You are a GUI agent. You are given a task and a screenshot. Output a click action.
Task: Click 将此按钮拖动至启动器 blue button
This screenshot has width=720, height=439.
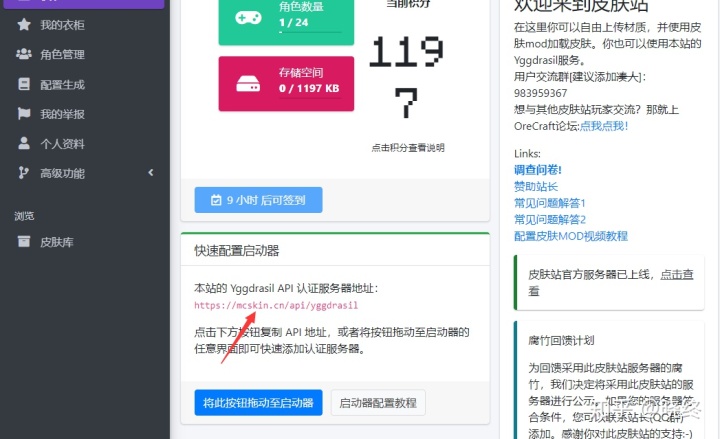259,403
